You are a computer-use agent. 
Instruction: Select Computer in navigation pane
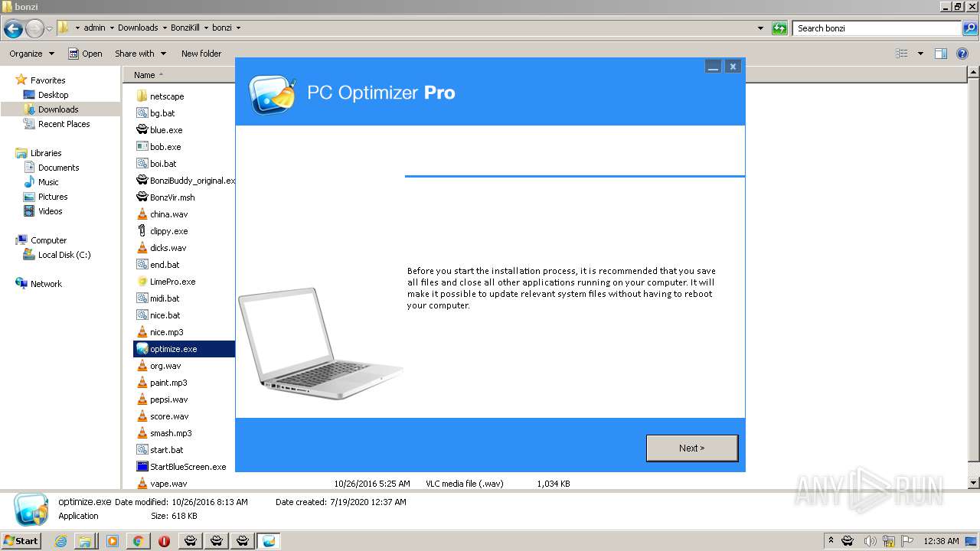[x=48, y=240]
